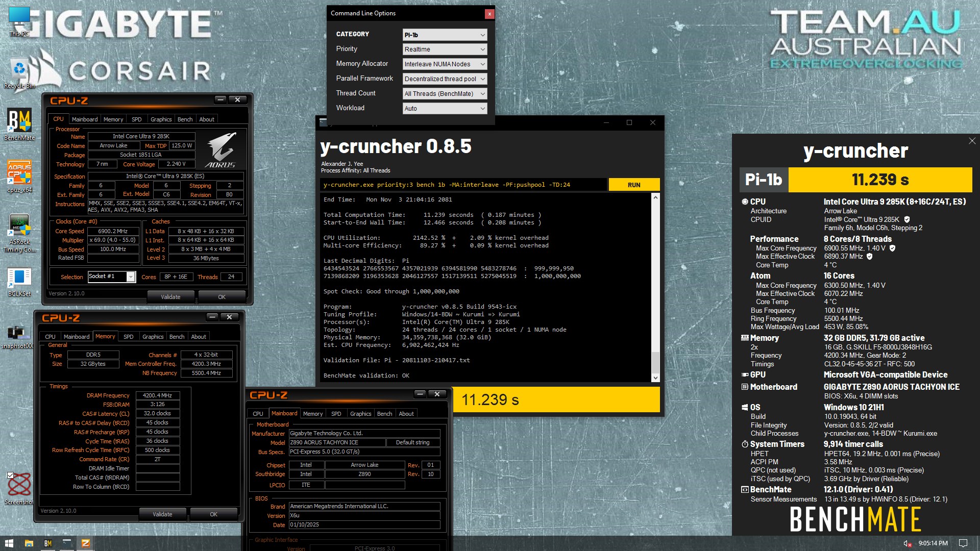Viewport: 980px width, 551px height.
Task: Click the yellow RUN button
Action: pos(634,185)
